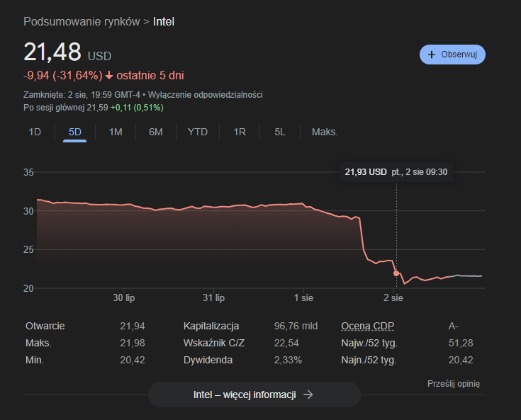Click the 25 y-axis label

click(28, 250)
